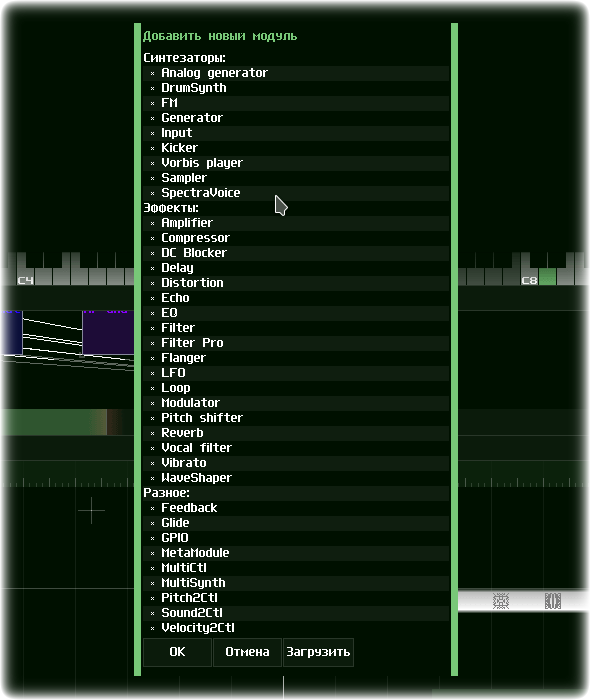Pick Vocal filter effect
Screen dimensions: 590x700
click(296, 448)
